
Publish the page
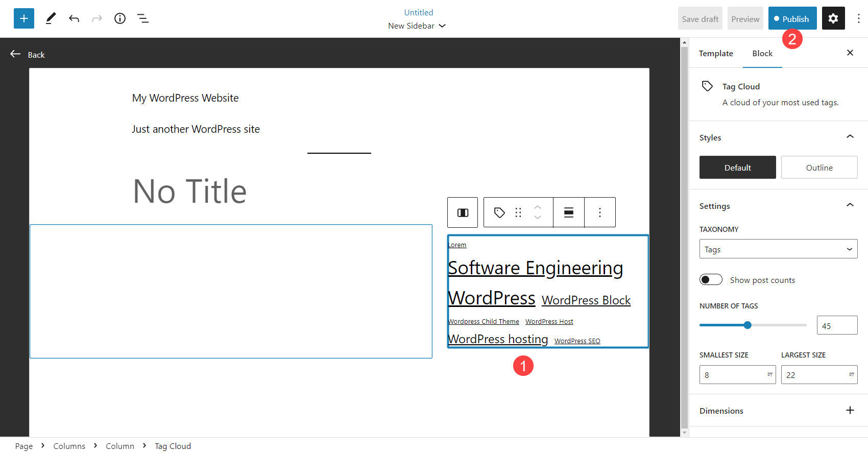click(x=792, y=18)
